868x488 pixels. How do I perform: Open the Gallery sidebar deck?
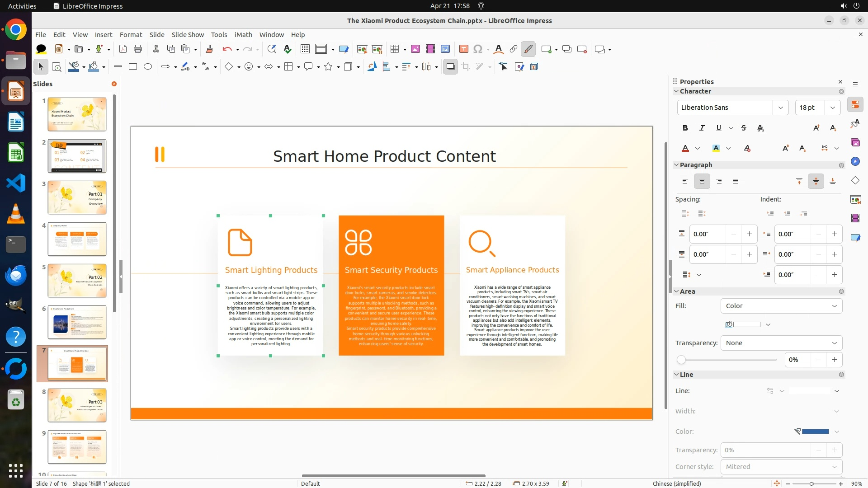855,142
